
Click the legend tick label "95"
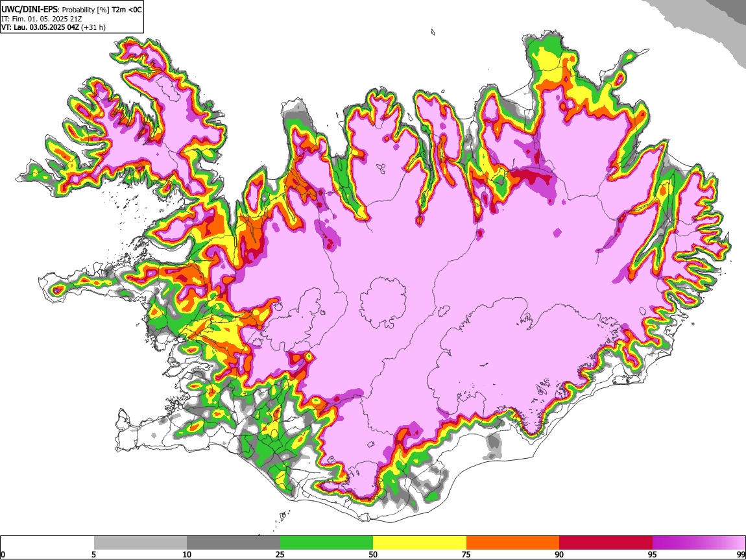click(x=653, y=554)
